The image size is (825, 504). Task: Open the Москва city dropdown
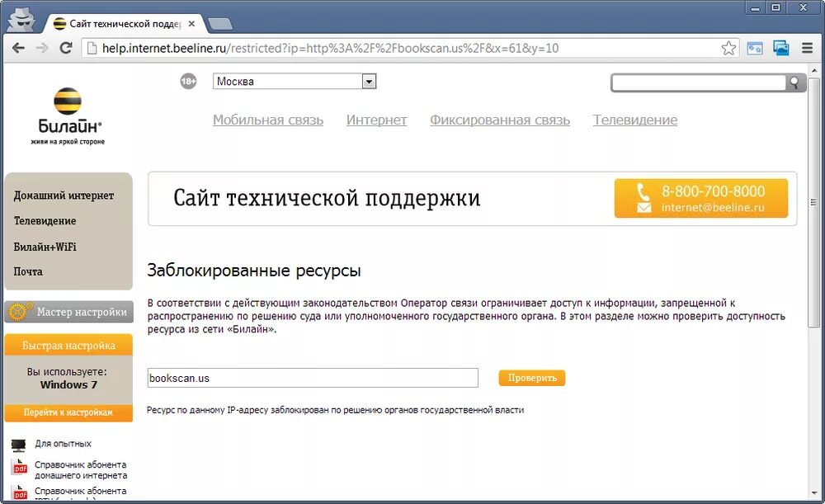coord(295,81)
